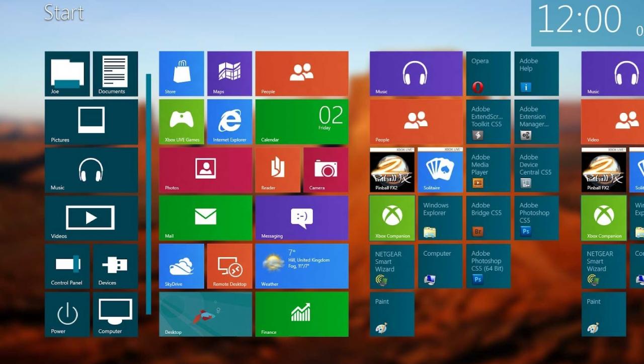The image size is (644, 364).
Task: Open the Opera browser tile
Action: 489,74
